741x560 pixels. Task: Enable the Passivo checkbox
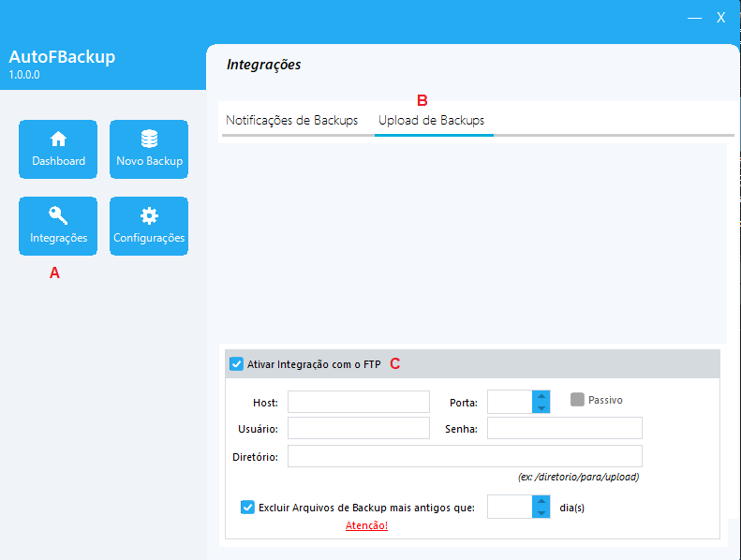(577, 400)
